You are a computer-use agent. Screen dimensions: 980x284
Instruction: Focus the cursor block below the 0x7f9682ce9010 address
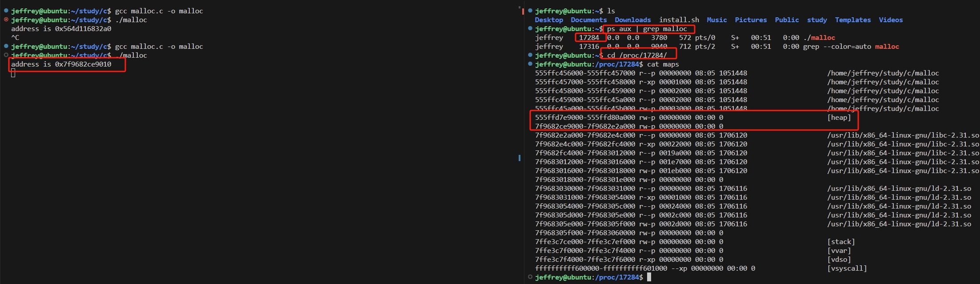click(x=13, y=73)
